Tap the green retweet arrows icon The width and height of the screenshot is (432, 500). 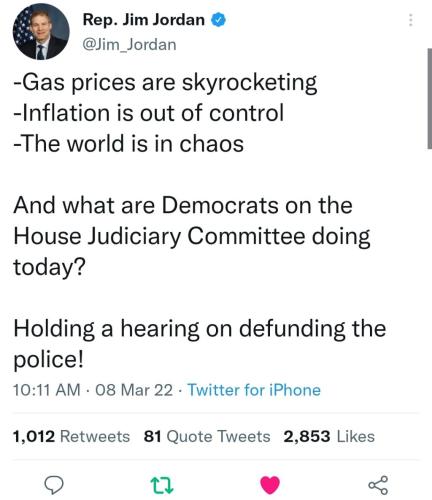point(162,485)
